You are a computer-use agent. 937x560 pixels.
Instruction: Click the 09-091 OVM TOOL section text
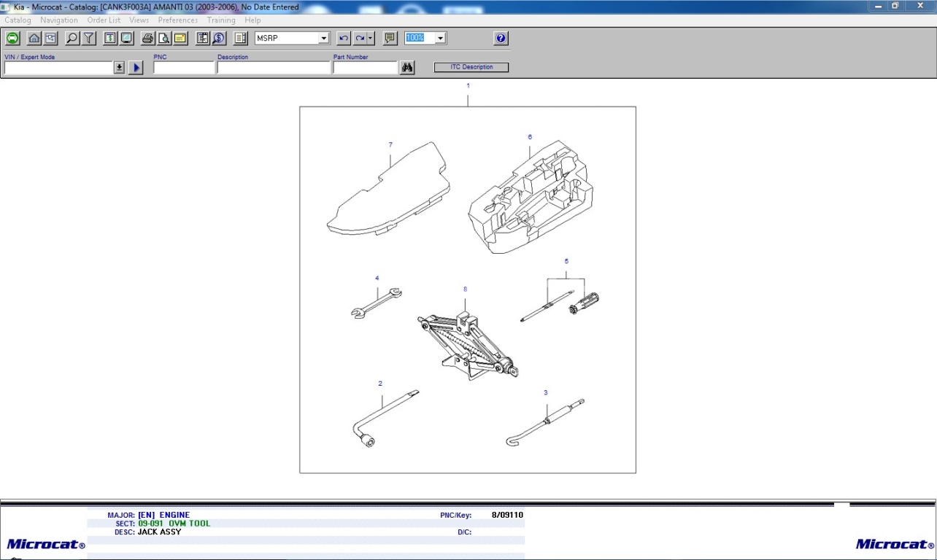click(x=174, y=524)
